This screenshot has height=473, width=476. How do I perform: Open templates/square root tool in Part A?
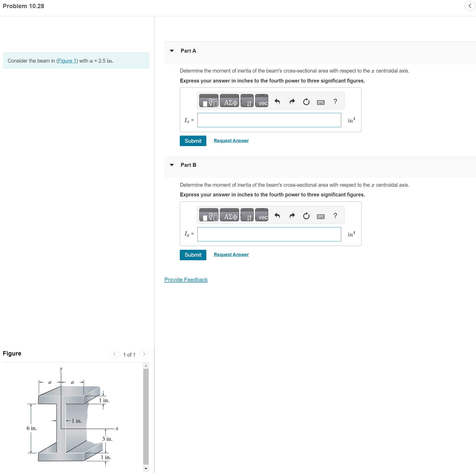pos(209,101)
